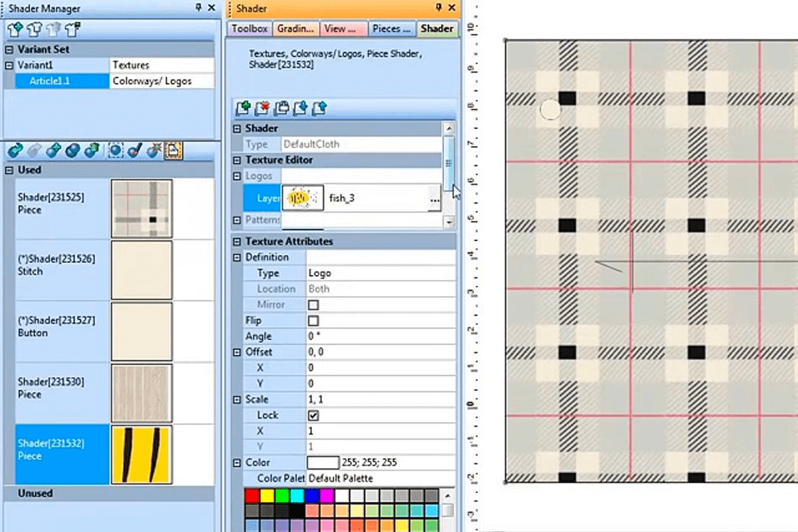Select the Shader[231530] Piece wood-texture entry
Screen dimensions: 798x532
pos(62,393)
